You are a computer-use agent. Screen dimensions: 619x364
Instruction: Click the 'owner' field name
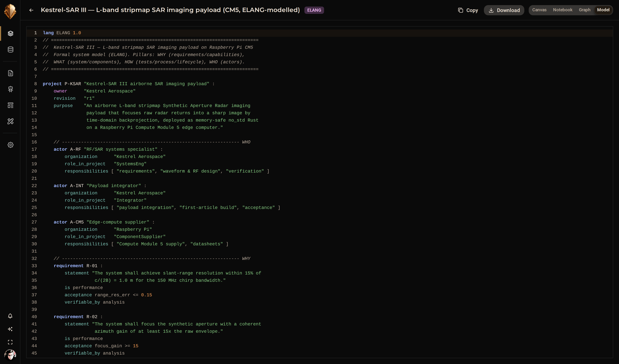[x=60, y=91]
